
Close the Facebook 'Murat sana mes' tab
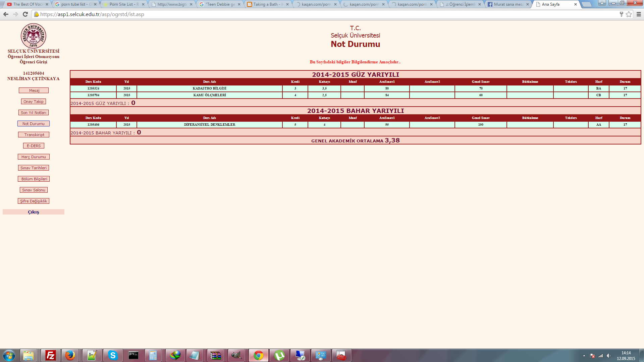528,4
